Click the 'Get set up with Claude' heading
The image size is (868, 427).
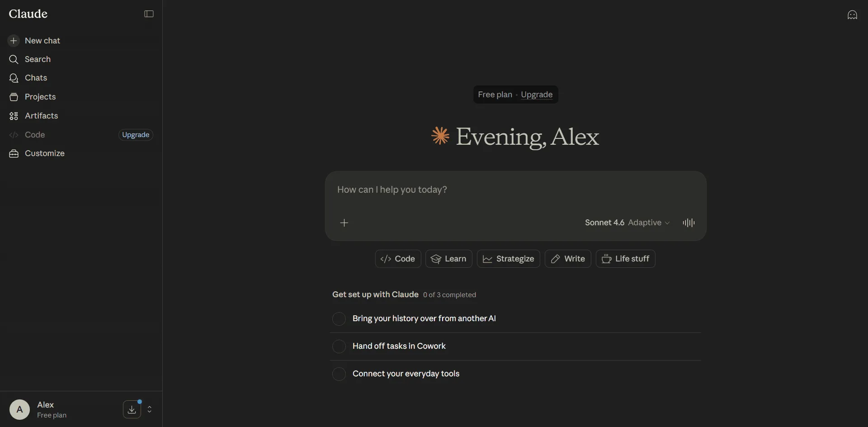pyautogui.click(x=375, y=294)
